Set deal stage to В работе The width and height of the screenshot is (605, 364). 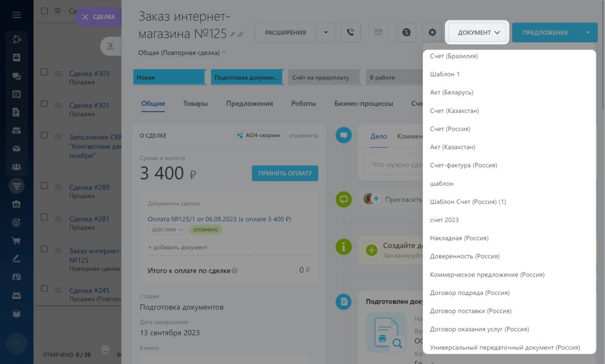(395, 78)
